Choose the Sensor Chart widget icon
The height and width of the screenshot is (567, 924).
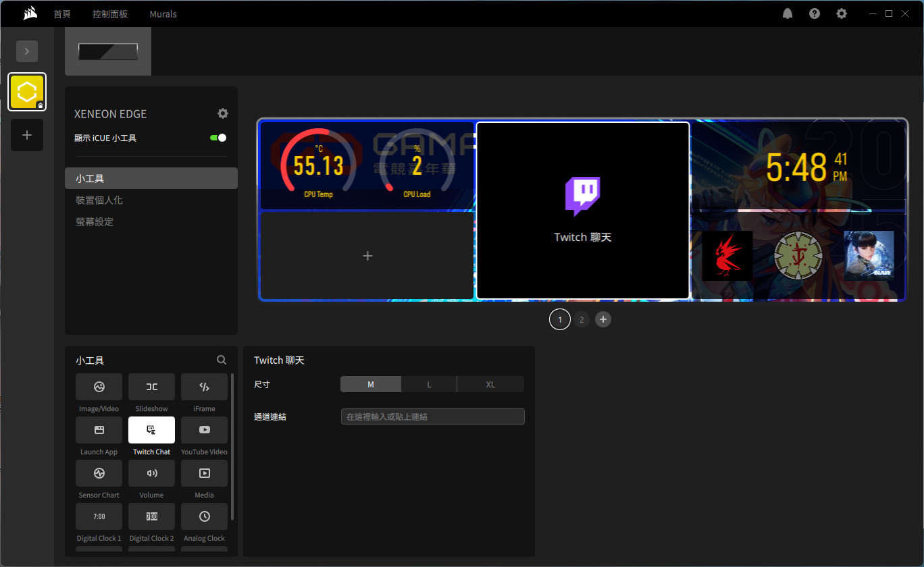click(99, 473)
